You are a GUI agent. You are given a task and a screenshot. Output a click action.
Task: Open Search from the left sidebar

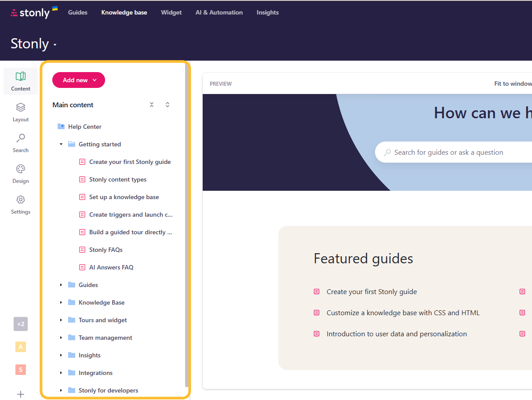(20, 142)
